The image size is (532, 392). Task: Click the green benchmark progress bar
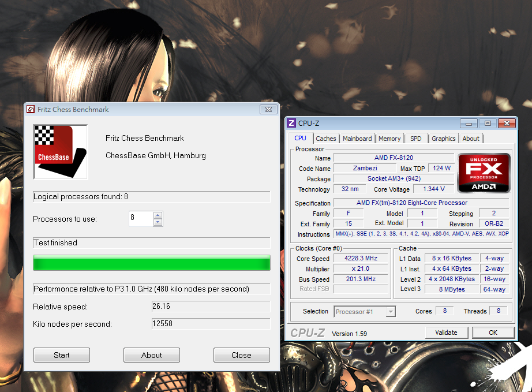152,263
